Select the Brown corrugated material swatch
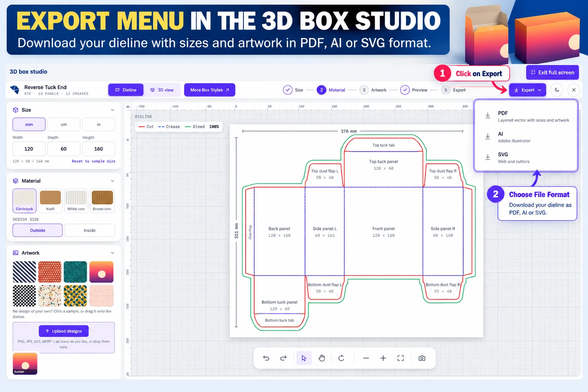Viewport: 588px width, 392px height. 102,201
